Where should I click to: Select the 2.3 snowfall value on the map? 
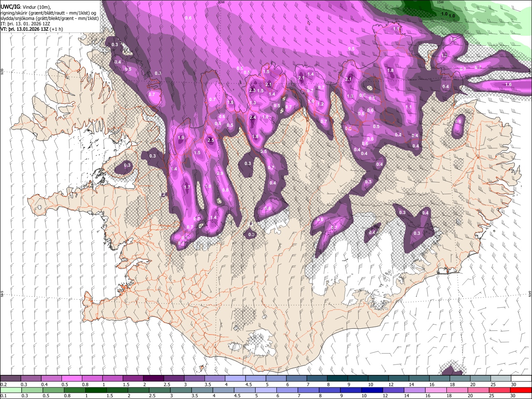(x=252, y=91)
